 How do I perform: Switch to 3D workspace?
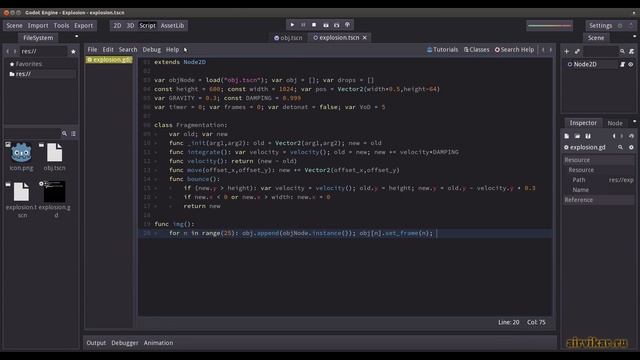[130, 25]
